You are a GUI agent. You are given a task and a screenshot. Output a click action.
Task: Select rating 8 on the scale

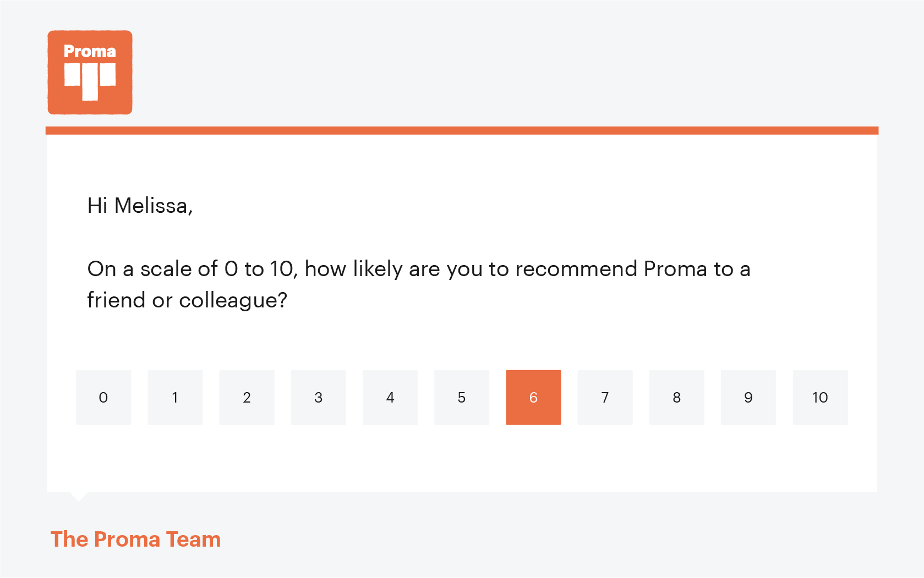click(x=676, y=397)
